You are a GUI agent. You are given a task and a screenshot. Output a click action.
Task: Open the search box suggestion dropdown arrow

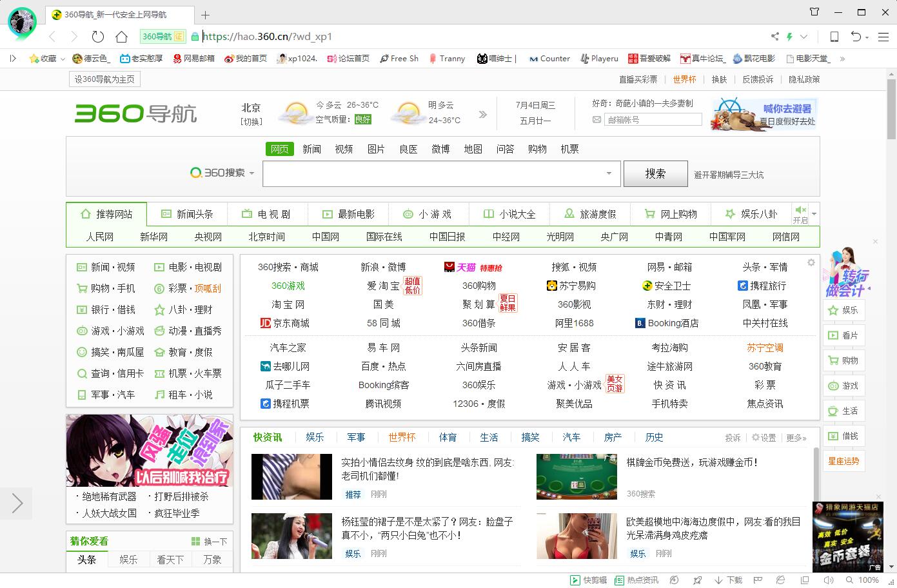[609, 173]
